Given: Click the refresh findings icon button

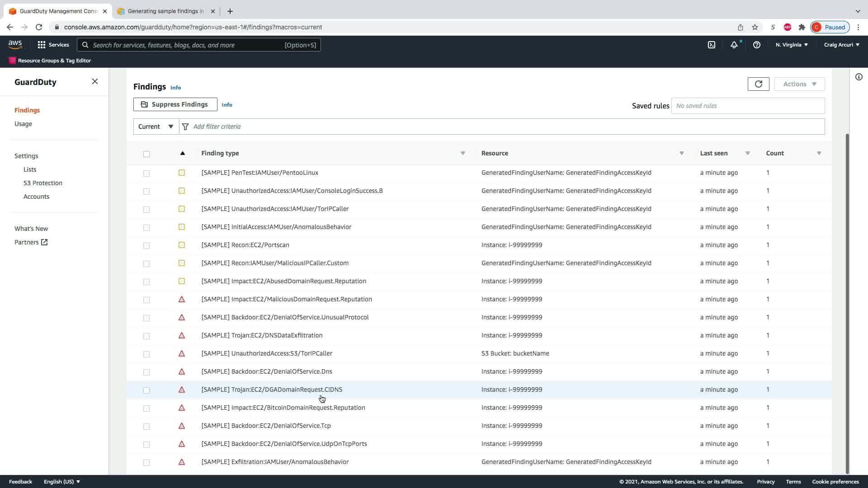Looking at the screenshot, I should click(x=758, y=84).
